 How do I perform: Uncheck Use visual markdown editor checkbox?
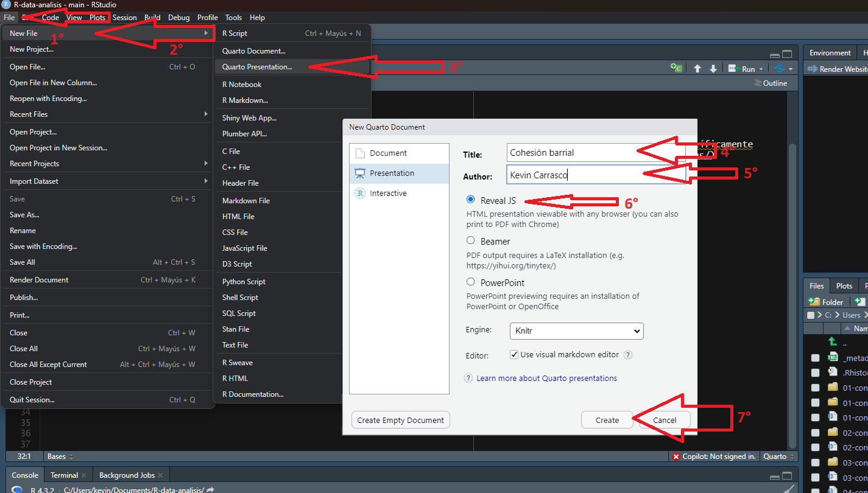[x=515, y=355]
